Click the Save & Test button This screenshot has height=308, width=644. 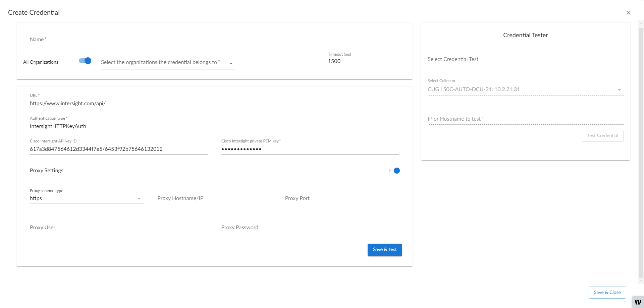coord(385,250)
